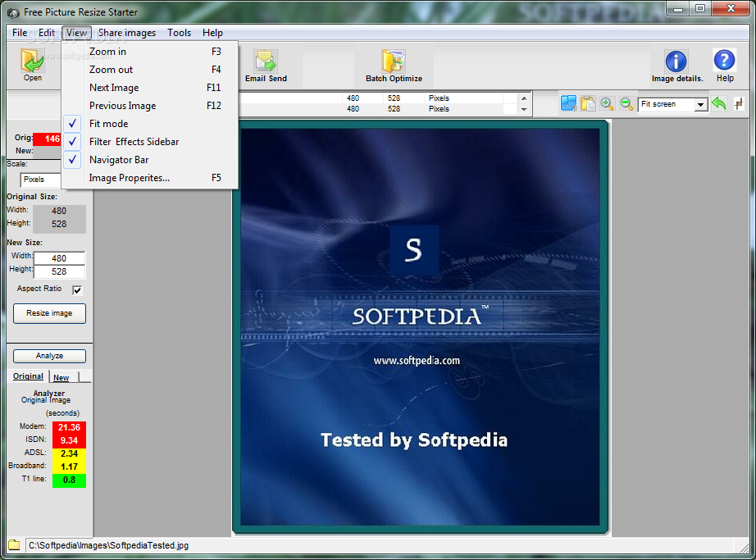
Task: Click the pin icon beside the undo arrow
Action: (739, 103)
